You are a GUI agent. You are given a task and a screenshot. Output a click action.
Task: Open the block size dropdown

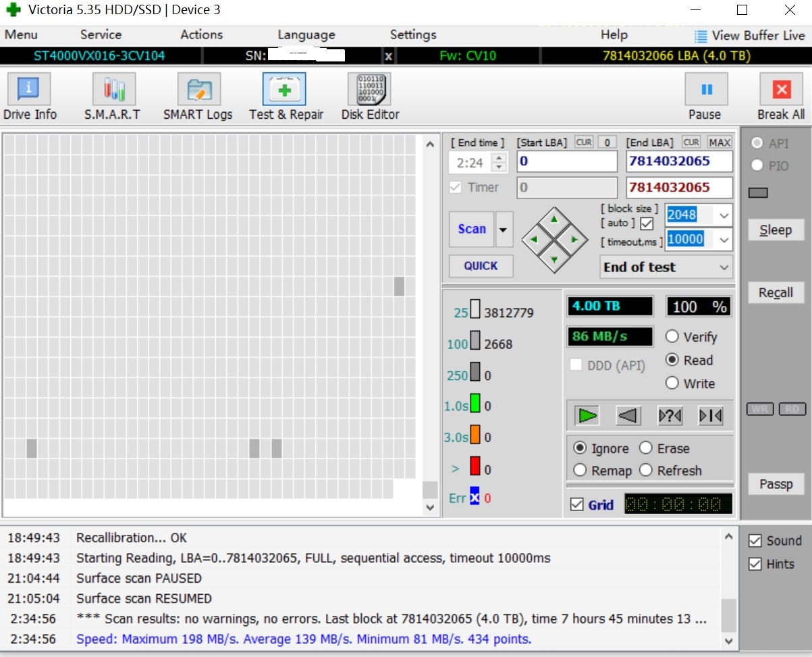coord(724,215)
